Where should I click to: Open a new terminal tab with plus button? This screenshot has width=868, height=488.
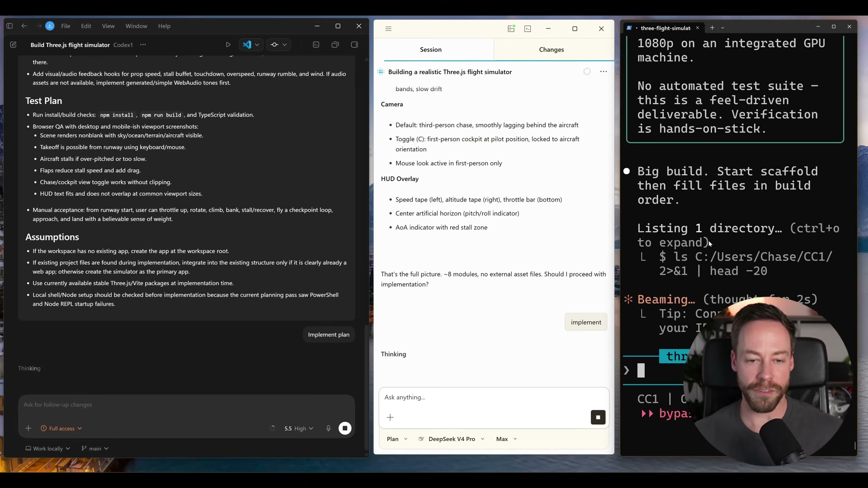(712, 28)
